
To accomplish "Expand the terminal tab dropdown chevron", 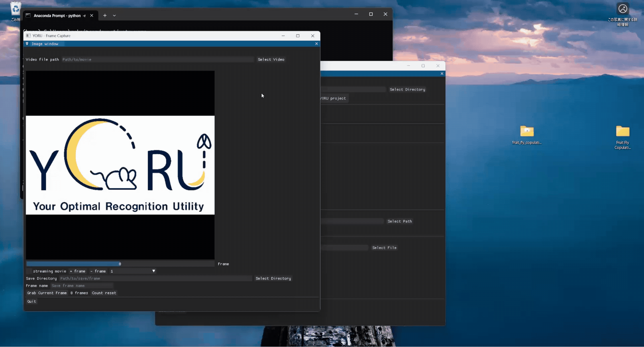I will pyautogui.click(x=114, y=15).
